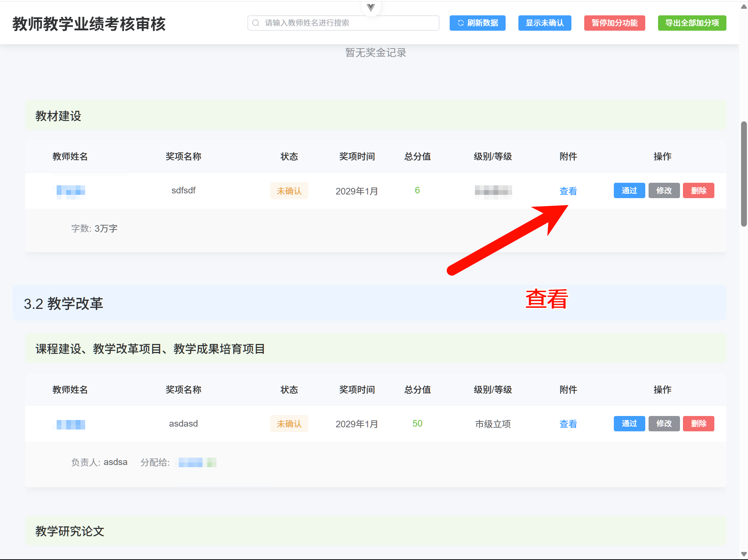The width and height of the screenshot is (748, 560).
Task: Click the scrollbar up arrow
Action: pyautogui.click(x=744, y=7)
